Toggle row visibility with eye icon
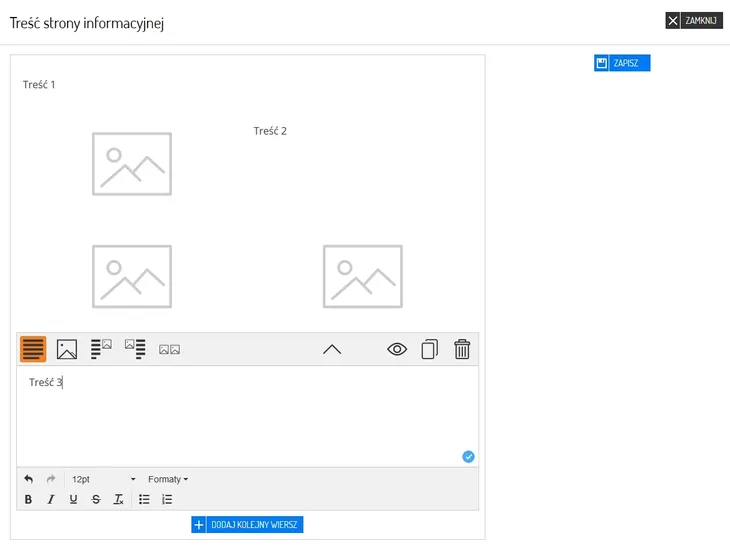Viewport: 730px width, 550px height. tap(397, 349)
